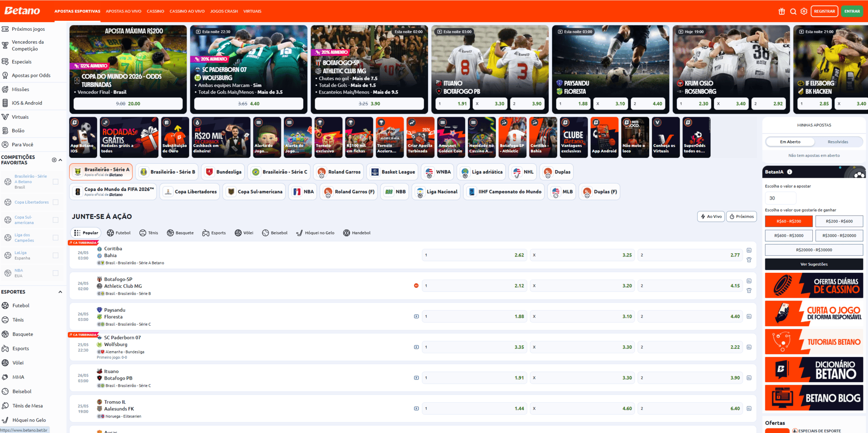Viewport: 868px width, 433px height.
Task: Check Copa Libertadores favorite checkbox
Action: [56, 202]
